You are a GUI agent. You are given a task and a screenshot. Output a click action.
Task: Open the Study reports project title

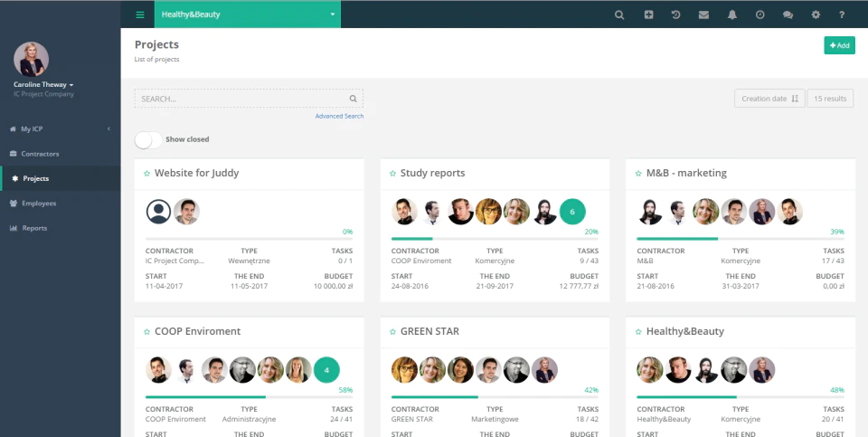pos(432,173)
